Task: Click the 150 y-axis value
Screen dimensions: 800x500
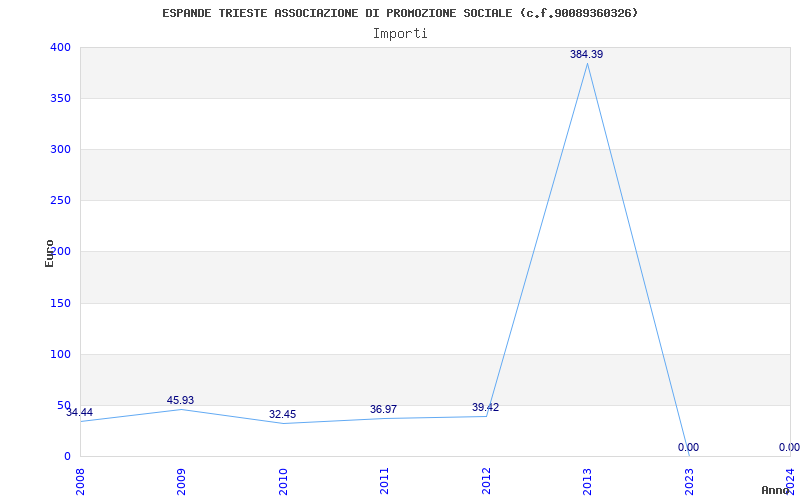Action: pyautogui.click(x=60, y=304)
